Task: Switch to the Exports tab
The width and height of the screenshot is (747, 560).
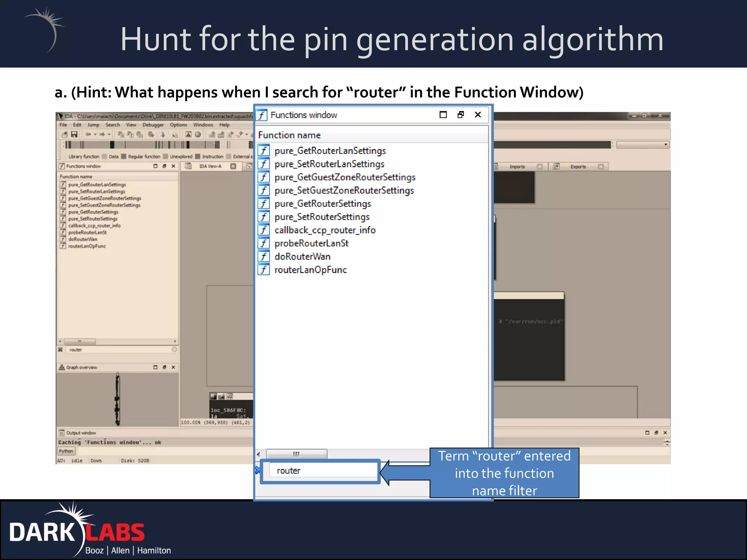Action: (578, 167)
